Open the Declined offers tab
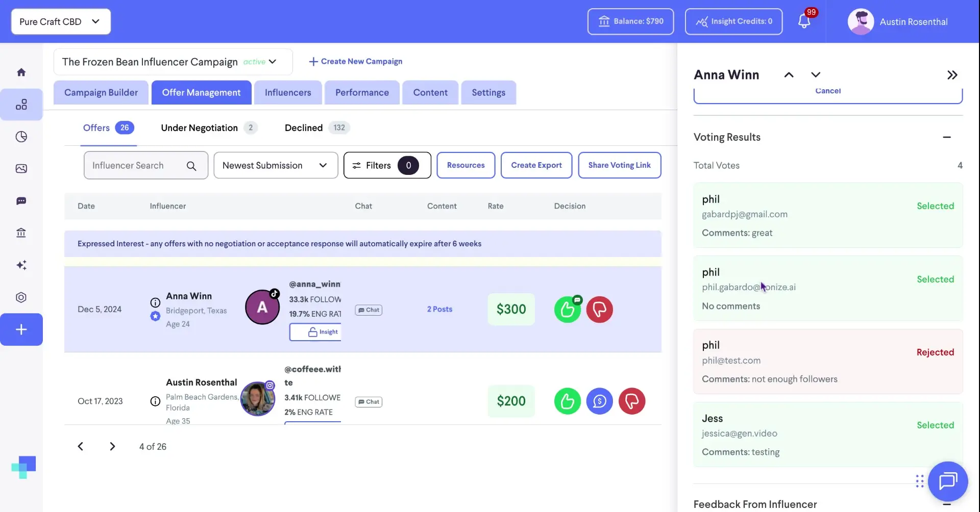This screenshot has height=512, width=980. pos(303,127)
